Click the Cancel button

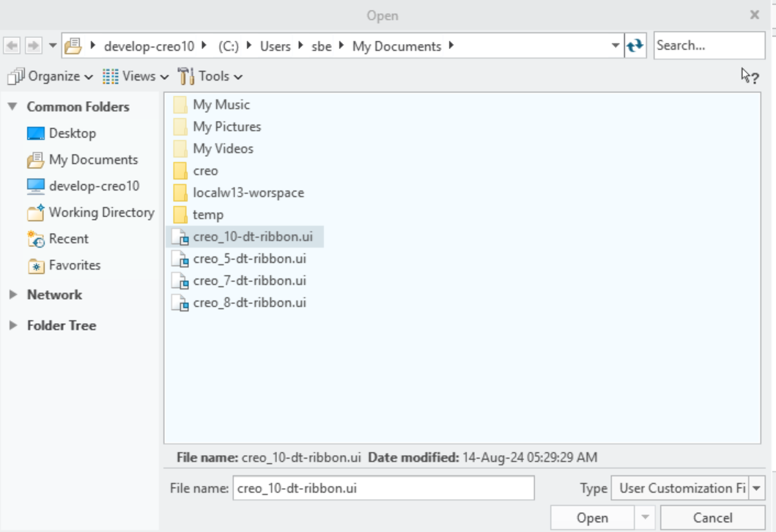(712, 518)
